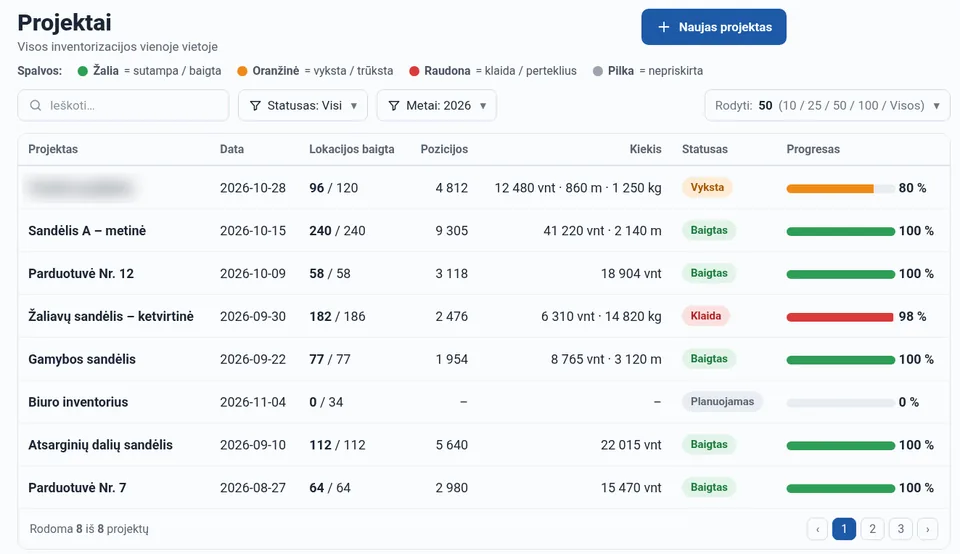Open project Parduotuvė Nr. 12

(x=81, y=274)
